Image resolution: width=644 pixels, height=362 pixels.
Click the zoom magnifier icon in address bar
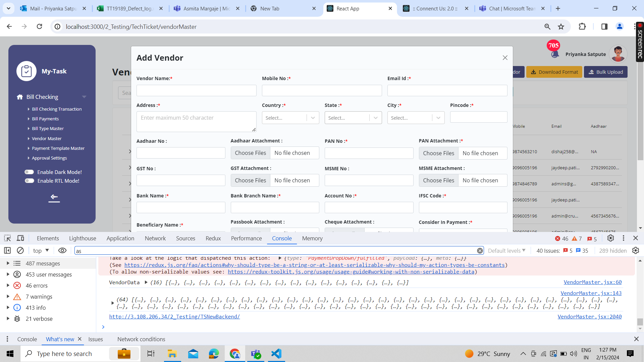547,26
